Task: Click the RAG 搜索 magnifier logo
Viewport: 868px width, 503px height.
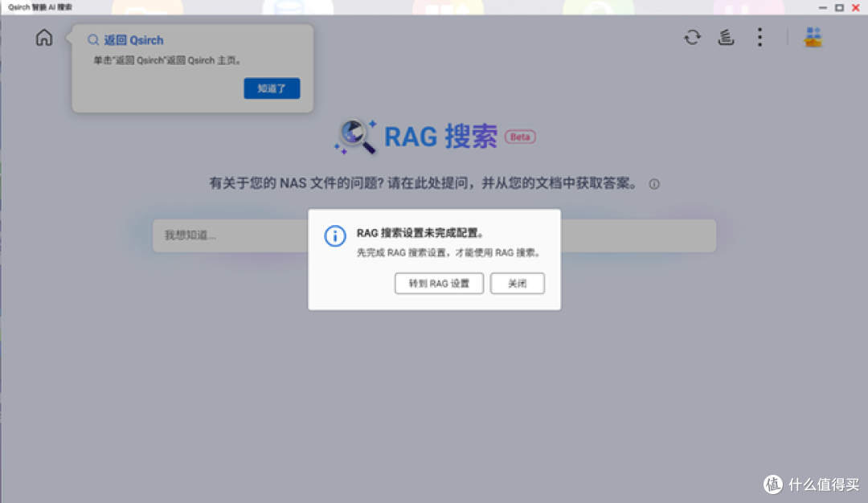Action: (356, 136)
